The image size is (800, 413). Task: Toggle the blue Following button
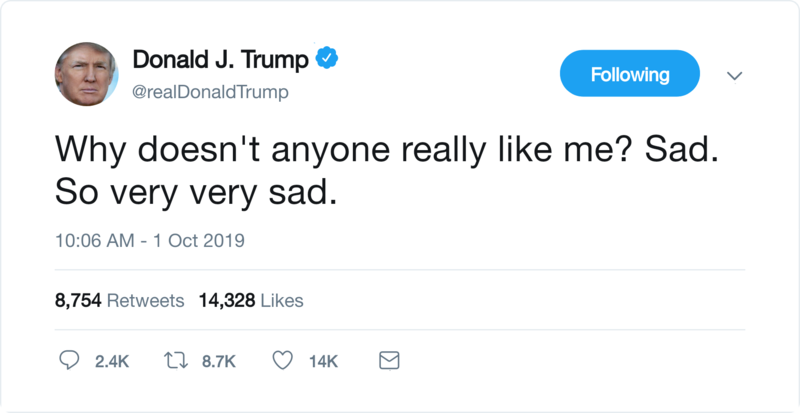coord(630,73)
